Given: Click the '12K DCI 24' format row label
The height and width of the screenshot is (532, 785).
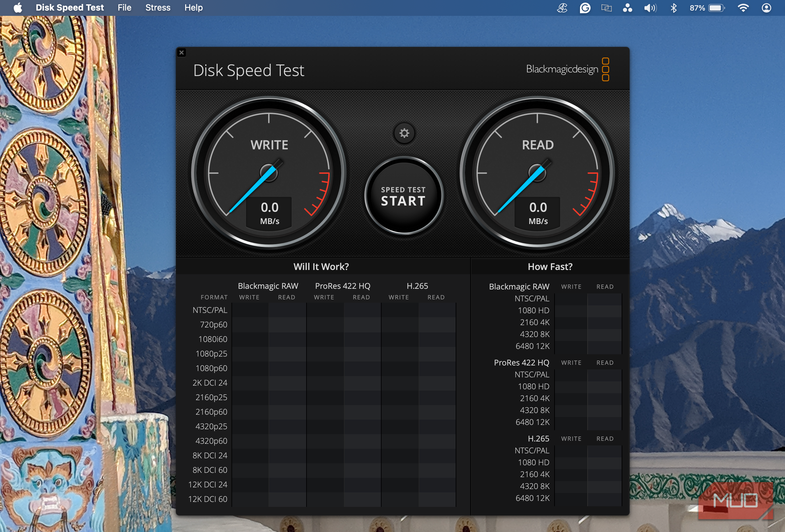Looking at the screenshot, I should [207, 484].
